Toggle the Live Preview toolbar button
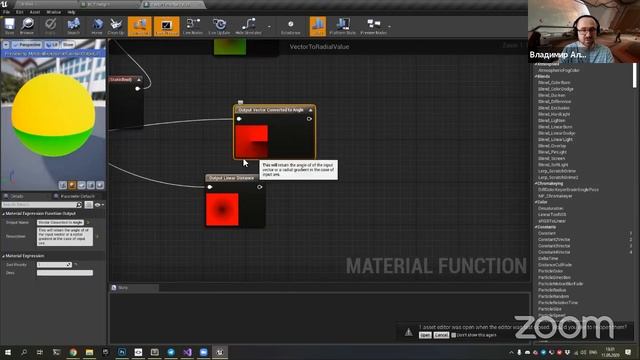Screen dimensions: 640x360 [167, 26]
